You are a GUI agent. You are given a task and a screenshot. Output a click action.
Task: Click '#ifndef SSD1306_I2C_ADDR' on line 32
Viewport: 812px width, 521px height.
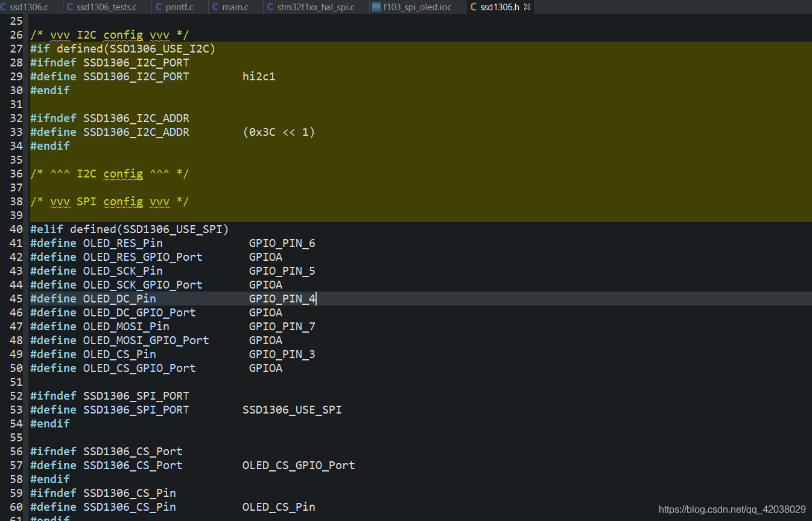pos(110,118)
